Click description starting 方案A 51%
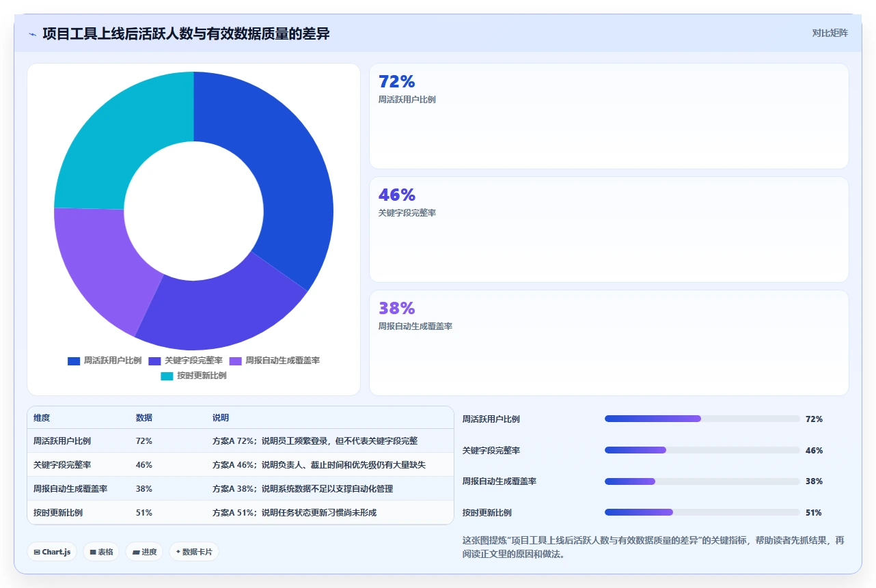Viewport: 876px width, 588px height. coord(295,513)
